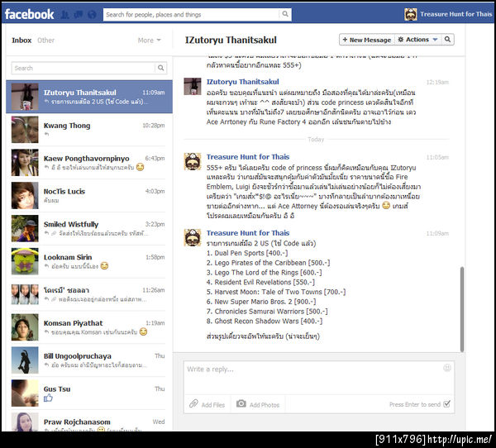Click inbox search magnifier icon
The image size is (496, 448).
(x=160, y=68)
